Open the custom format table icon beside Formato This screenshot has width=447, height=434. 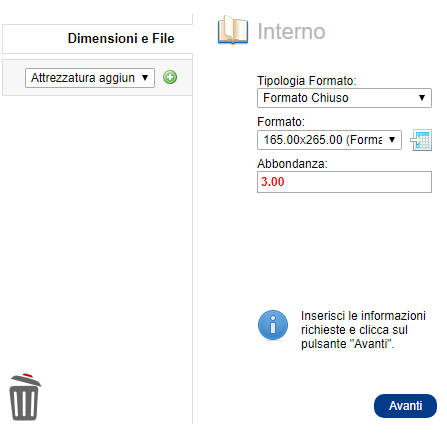(x=421, y=140)
